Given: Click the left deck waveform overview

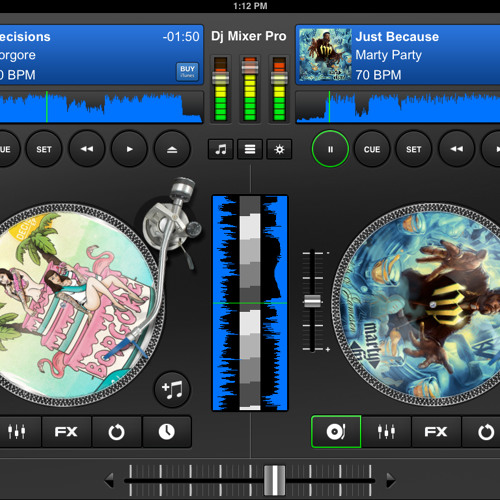Looking at the screenshot, I should click(x=101, y=107).
